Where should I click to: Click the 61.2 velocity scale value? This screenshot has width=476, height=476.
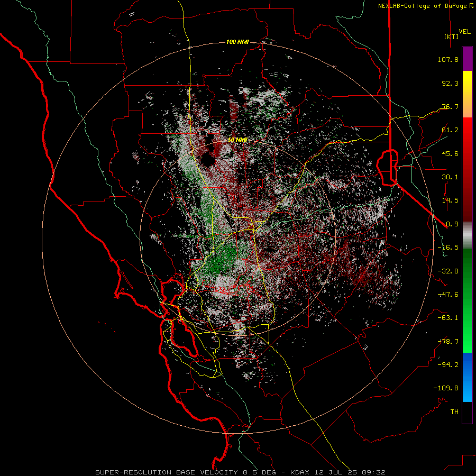point(450,130)
